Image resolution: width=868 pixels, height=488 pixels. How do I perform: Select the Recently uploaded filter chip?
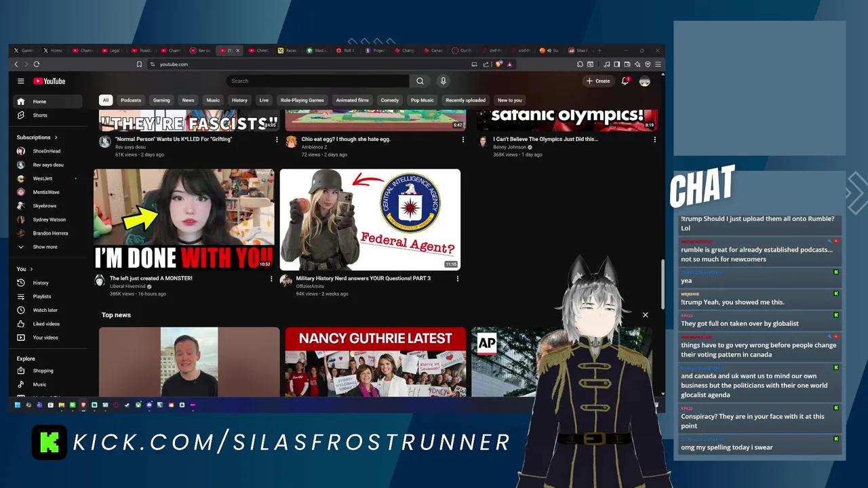tap(465, 100)
